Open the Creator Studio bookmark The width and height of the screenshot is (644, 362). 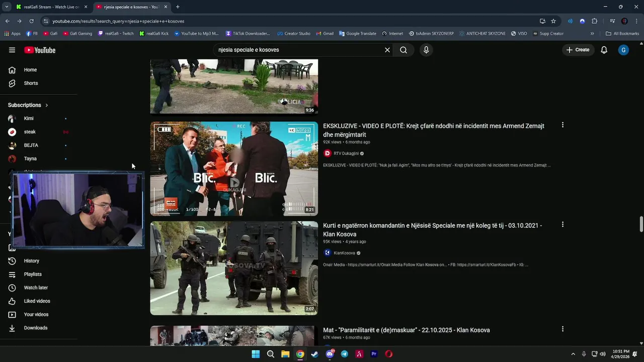pos(294,34)
